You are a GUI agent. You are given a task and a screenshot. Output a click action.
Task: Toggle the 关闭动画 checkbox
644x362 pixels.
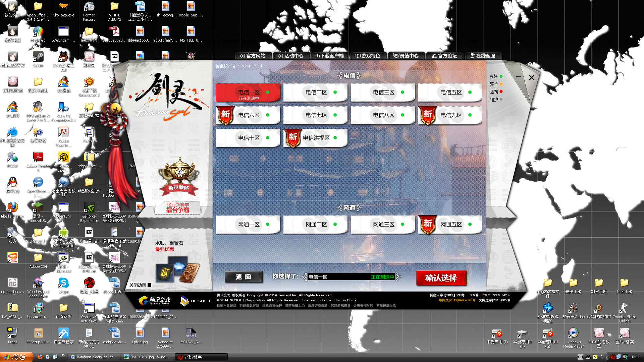point(150,285)
